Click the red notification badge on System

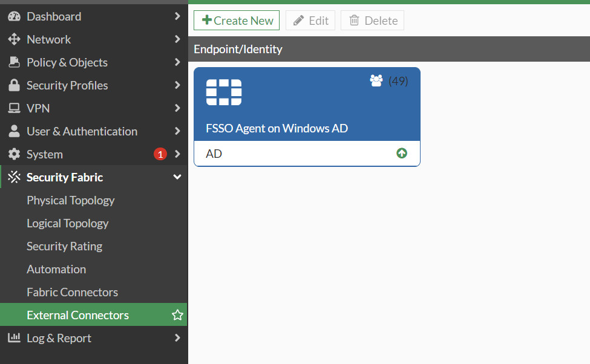[160, 154]
